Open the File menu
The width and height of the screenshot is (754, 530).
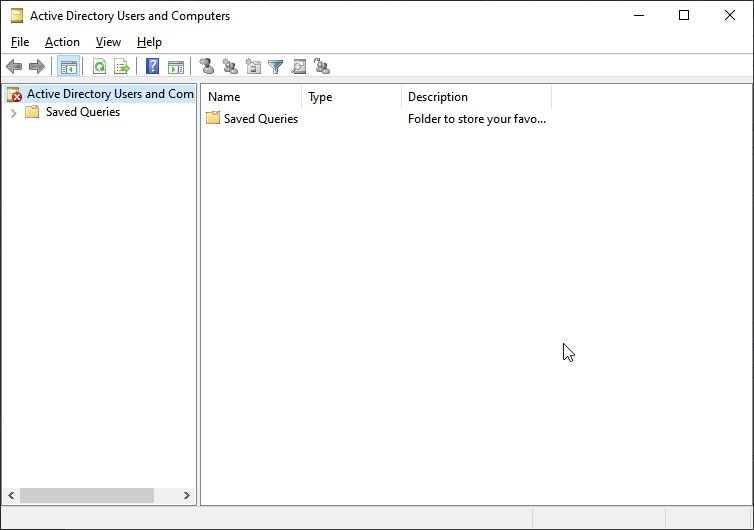pos(20,42)
